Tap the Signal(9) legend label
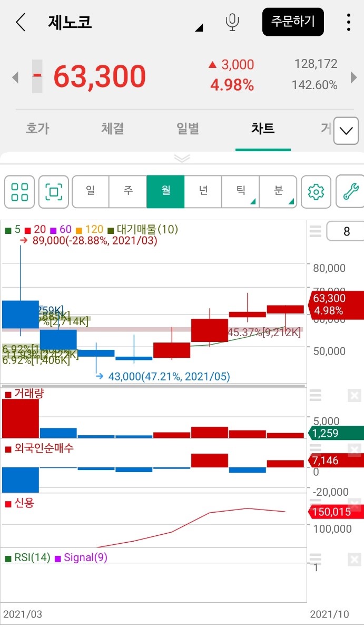Screen dimensions: 364x627 pos(81,557)
